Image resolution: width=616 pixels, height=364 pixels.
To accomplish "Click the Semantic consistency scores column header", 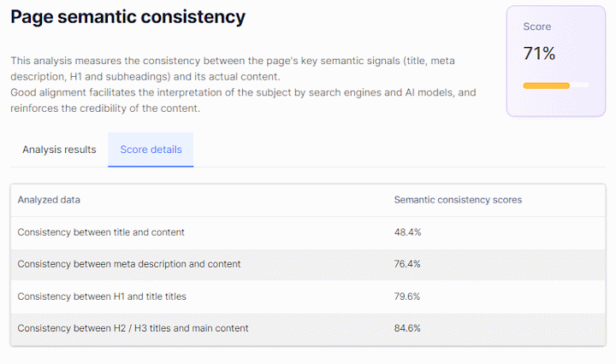I will [458, 200].
